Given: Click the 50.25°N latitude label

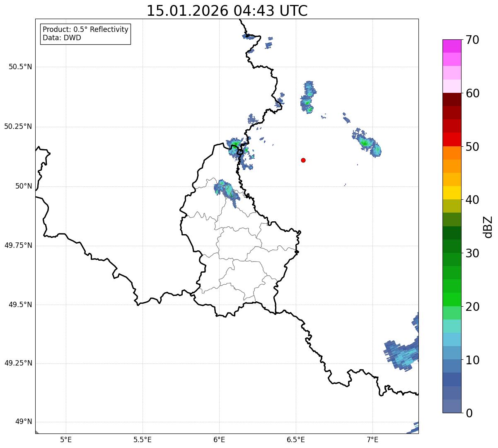Looking at the screenshot, I should 18,126.
